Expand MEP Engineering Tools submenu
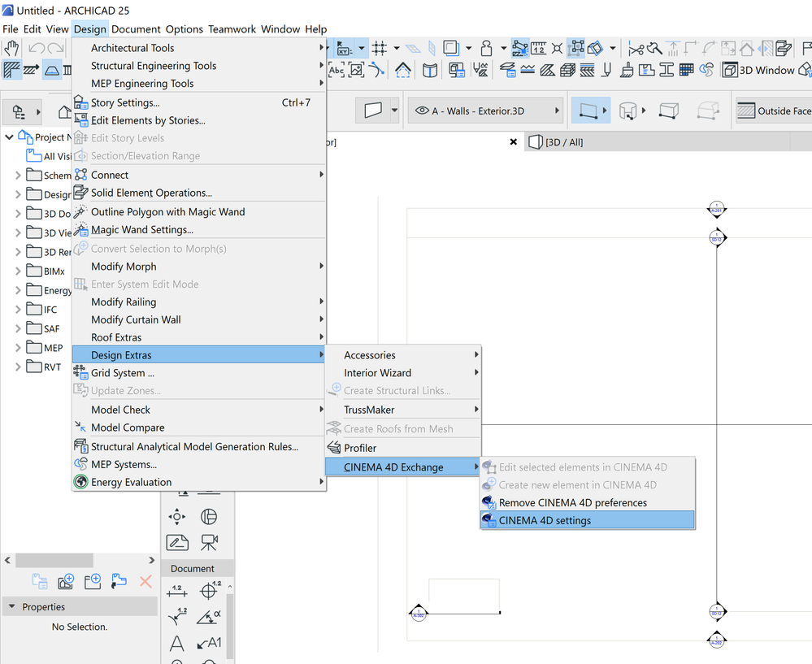The width and height of the screenshot is (812, 664). [x=199, y=84]
